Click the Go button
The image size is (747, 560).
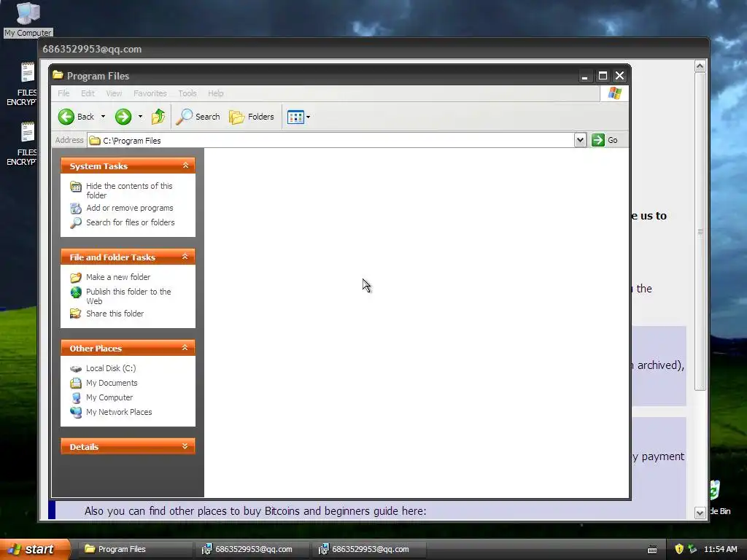click(x=605, y=140)
